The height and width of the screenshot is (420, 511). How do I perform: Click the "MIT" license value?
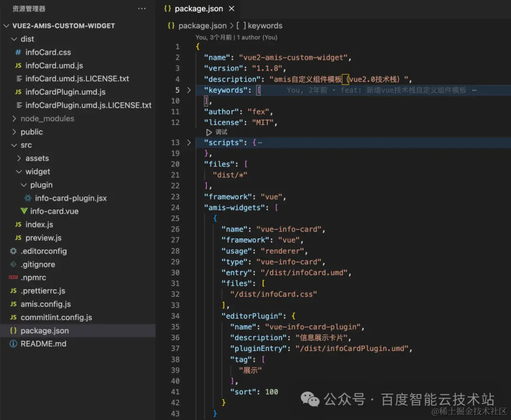pyautogui.click(x=263, y=122)
